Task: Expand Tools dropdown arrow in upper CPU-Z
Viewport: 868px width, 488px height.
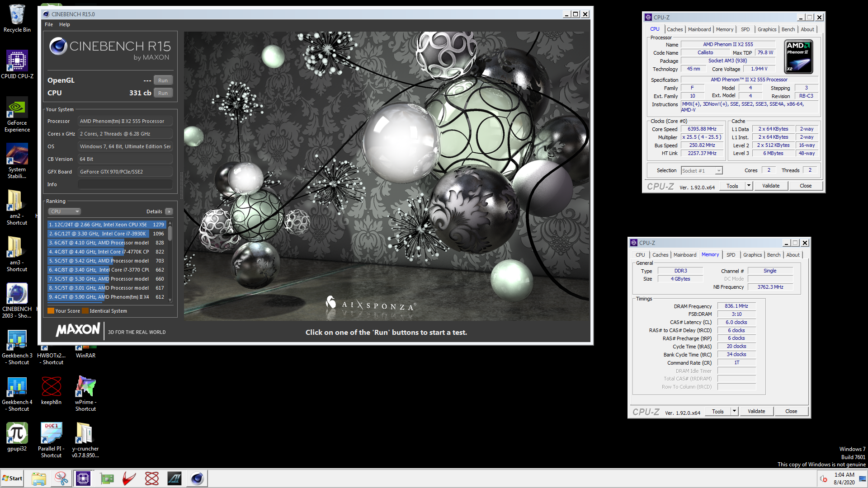Action: (749, 186)
